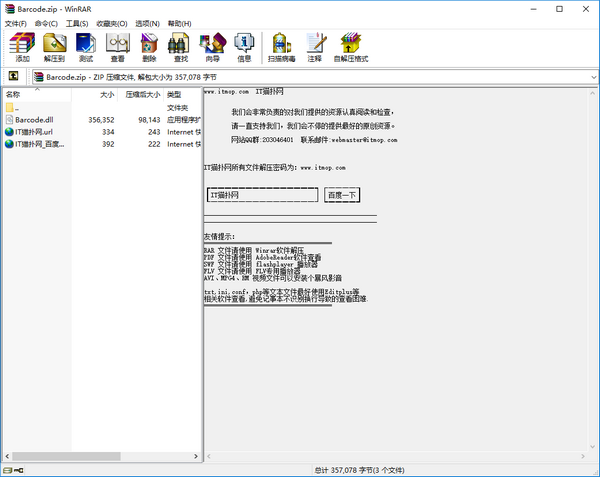Open the 命令(C) menu

pyautogui.click(x=46, y=24)
